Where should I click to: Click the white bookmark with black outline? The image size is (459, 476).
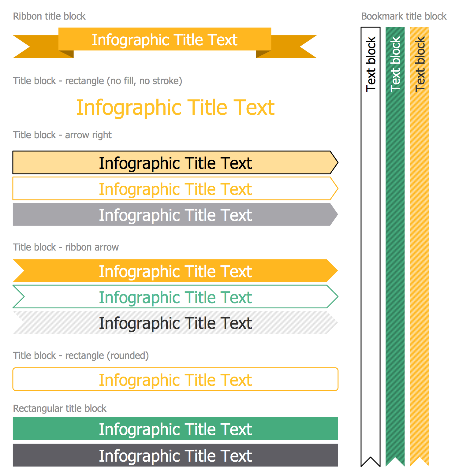(371, 245)
